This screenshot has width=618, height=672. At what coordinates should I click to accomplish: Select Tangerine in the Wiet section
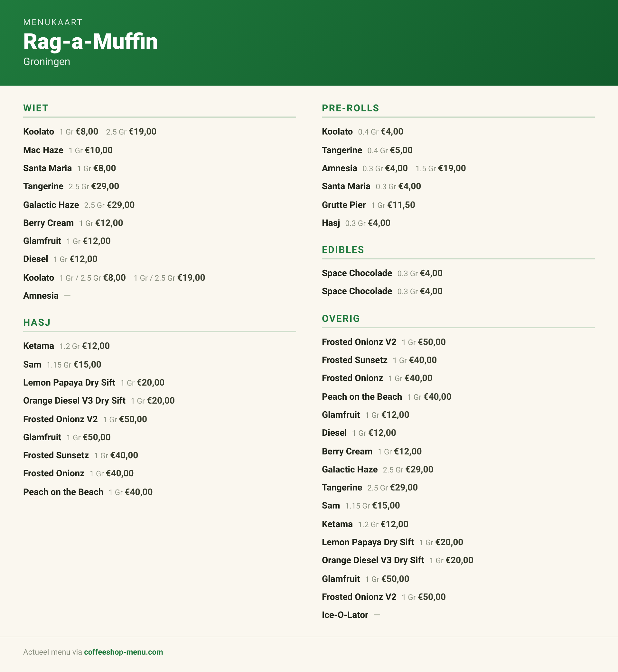pos(43,186)
